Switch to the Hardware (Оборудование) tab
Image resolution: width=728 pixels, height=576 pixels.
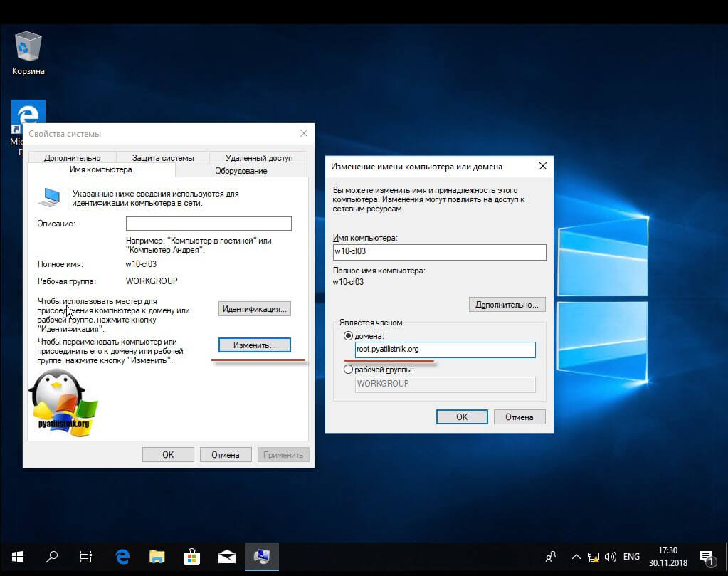pyautogui.click(x=241, y=171)
